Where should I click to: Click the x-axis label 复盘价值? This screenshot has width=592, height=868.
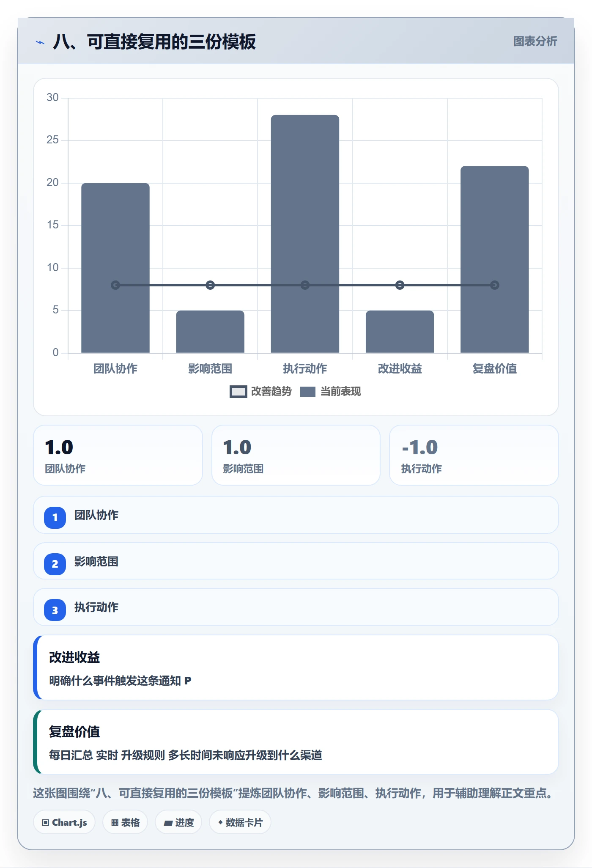pyautogui.click(x=495, y=369)
